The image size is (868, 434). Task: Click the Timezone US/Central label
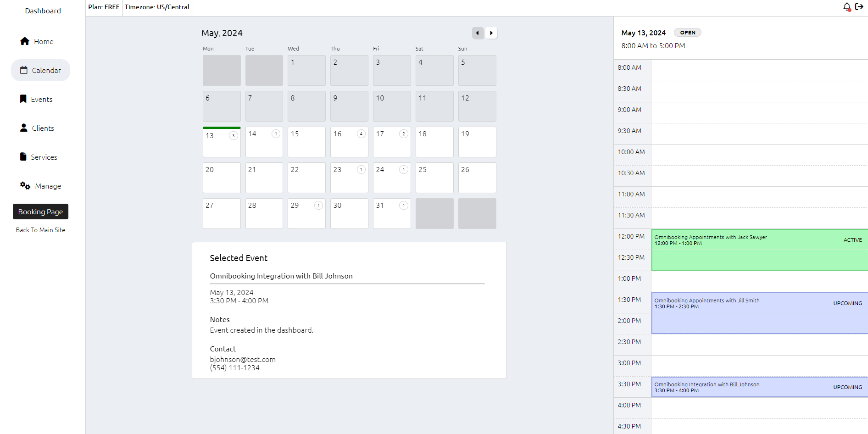coord(157,7)
